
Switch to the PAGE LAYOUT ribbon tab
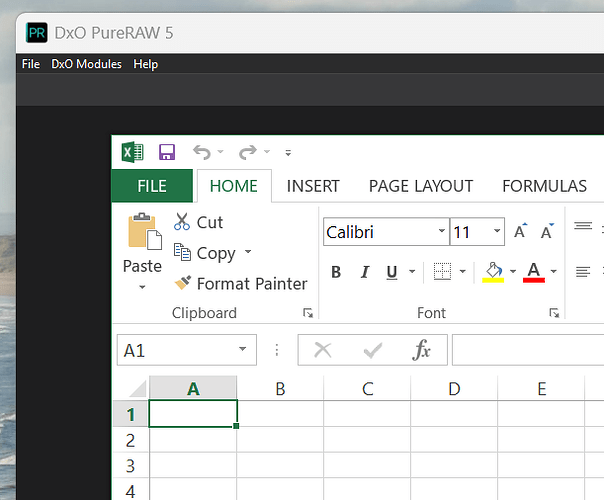tap(421, 186)
